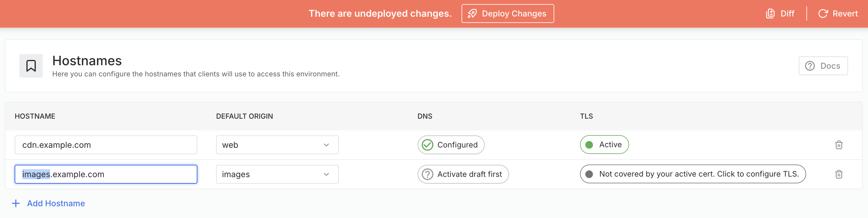This screenshot has width=868, height=218.
Task: Open the Docs help button
Action: coord(823,66)
